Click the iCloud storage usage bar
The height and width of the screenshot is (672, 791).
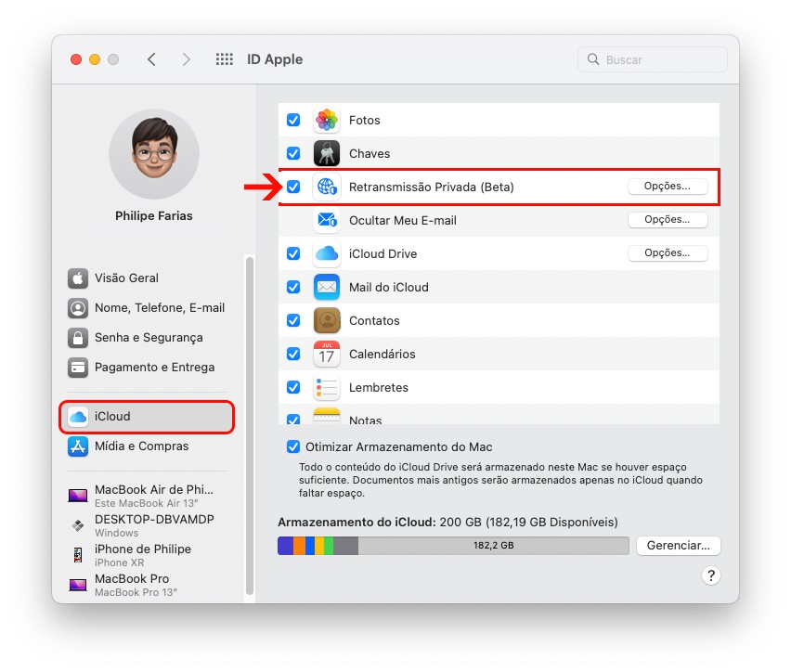453,546
